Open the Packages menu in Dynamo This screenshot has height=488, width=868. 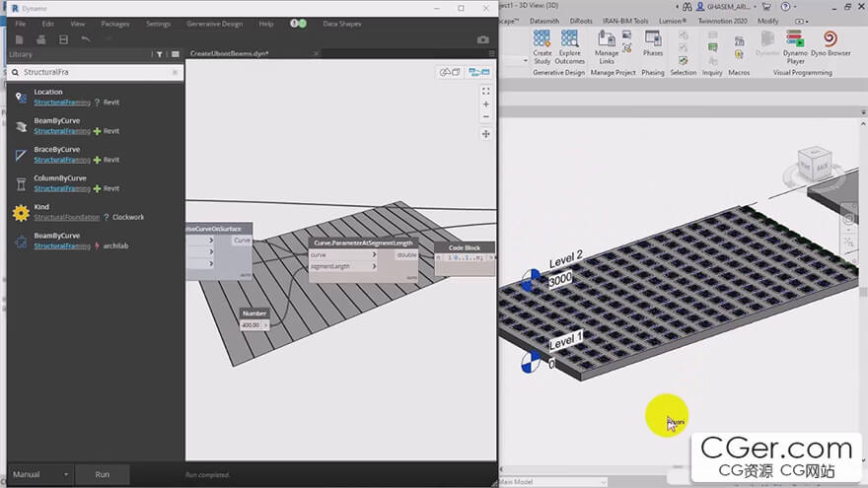[x=115, y=24]
